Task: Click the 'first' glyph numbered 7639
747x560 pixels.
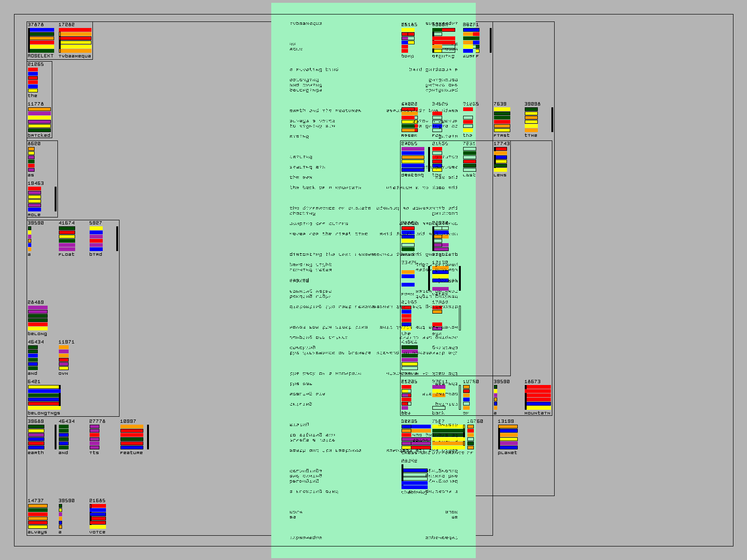Action: point(502,120)
